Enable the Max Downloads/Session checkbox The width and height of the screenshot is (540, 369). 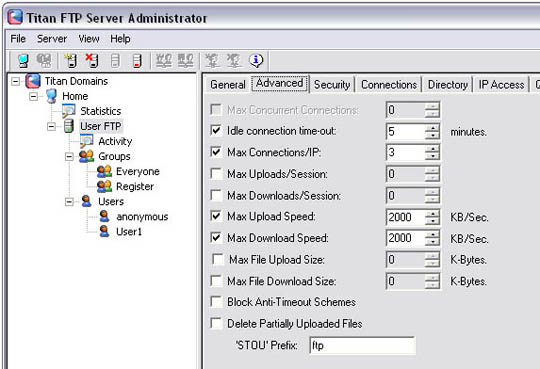(x=216, y=195)
